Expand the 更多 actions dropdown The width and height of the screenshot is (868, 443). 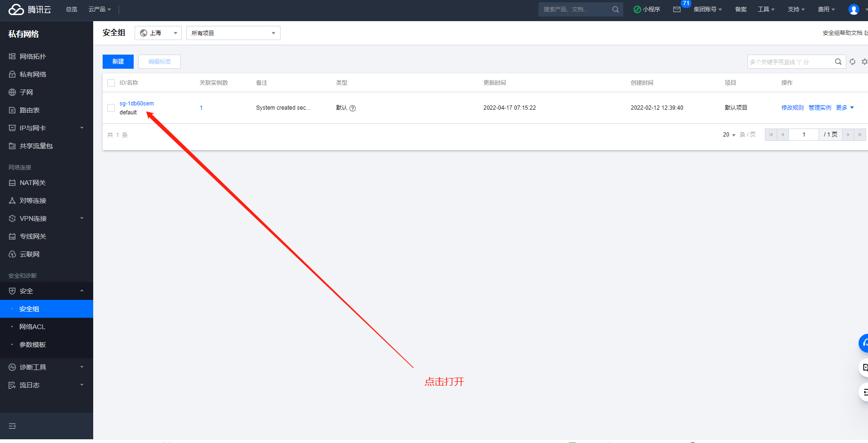click(844, 108)
